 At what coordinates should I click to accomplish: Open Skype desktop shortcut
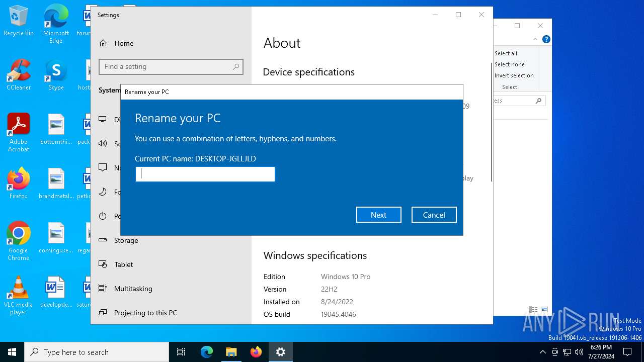(56, 75)
